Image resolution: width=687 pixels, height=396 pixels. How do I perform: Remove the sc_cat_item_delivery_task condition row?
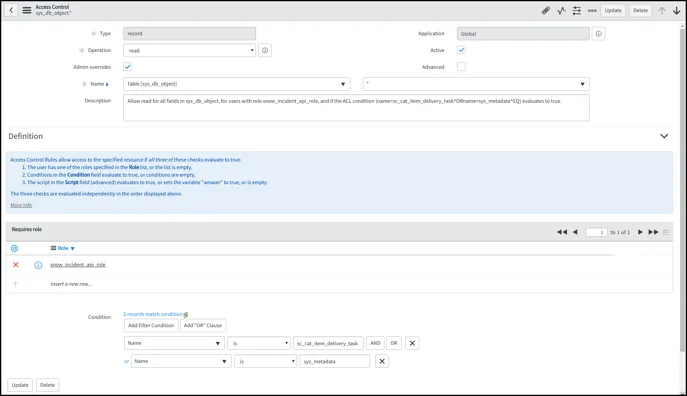tap(412, 343)
